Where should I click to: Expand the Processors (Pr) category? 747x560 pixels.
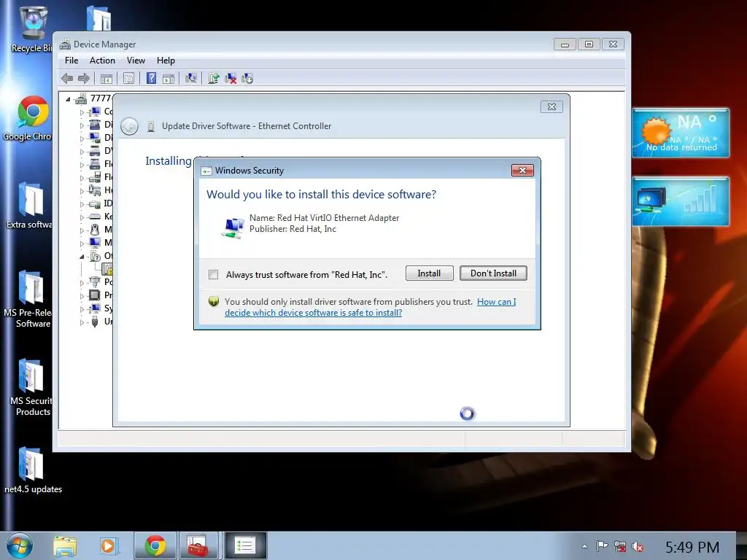click(x=82, y=296)
